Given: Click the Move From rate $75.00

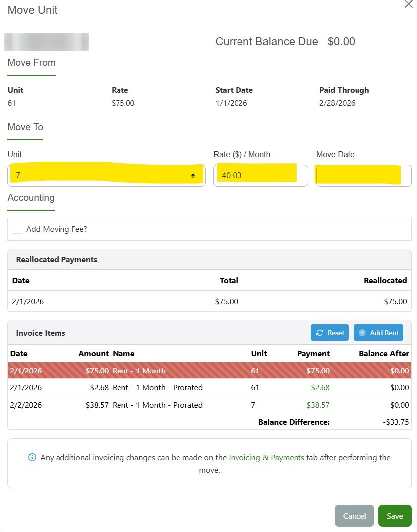Looking at the screenshot, I should click(123, 103).
